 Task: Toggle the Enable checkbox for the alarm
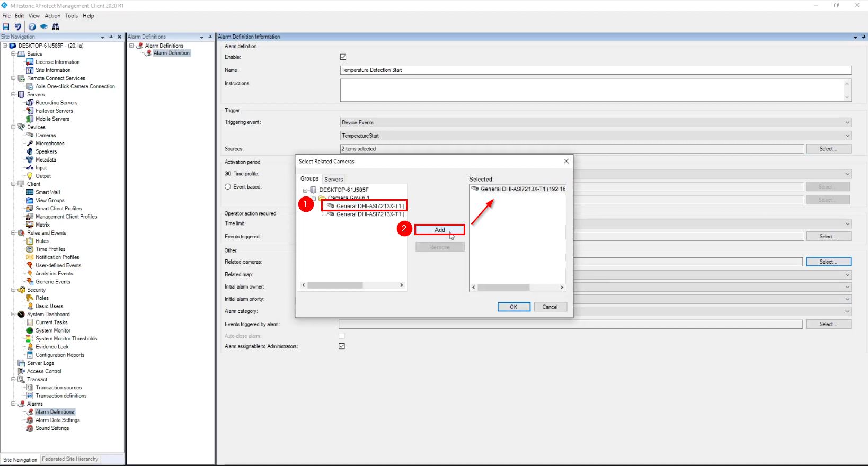343,57
